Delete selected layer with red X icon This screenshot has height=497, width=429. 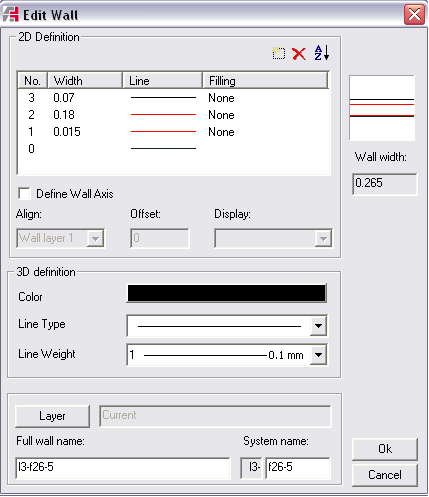pyautogui.click(x=299, y=54)
